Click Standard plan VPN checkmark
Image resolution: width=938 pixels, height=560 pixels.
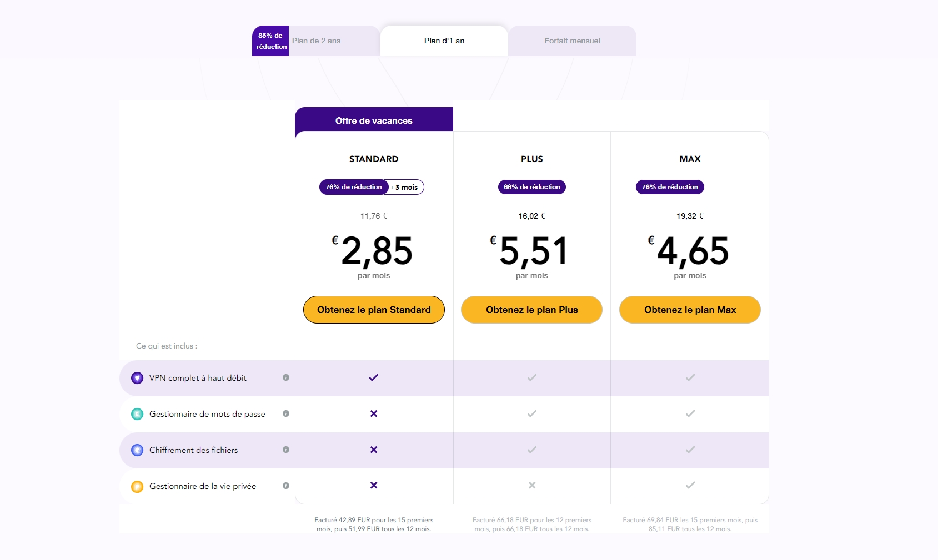(374, 377)
